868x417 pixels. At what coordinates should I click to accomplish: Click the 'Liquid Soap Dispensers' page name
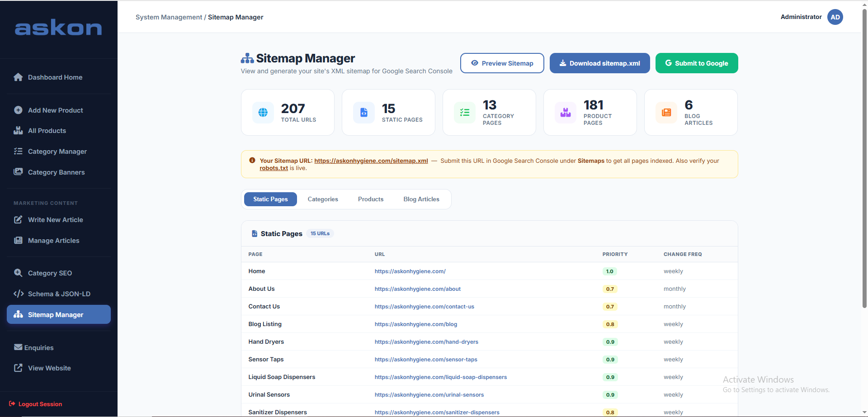282,377
